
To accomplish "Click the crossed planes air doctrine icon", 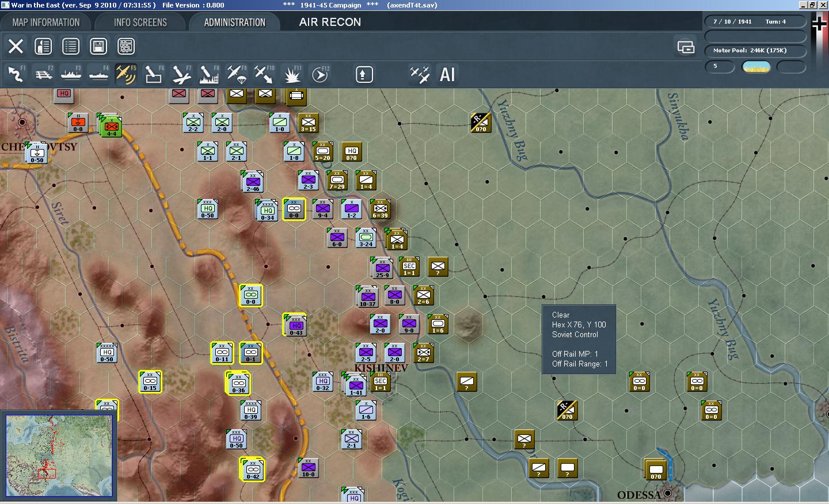I will (x=419, y=74).
